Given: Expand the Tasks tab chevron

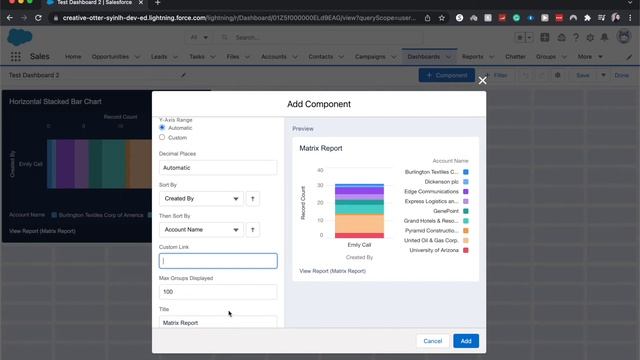Looking at the screenshot, I should 213,57.
